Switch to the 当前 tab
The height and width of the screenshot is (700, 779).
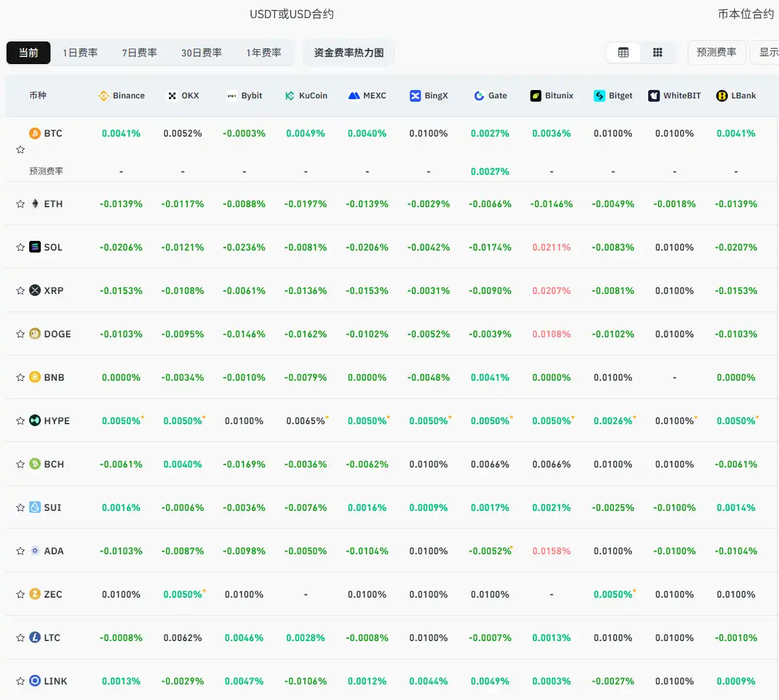(x=28, y=52)
